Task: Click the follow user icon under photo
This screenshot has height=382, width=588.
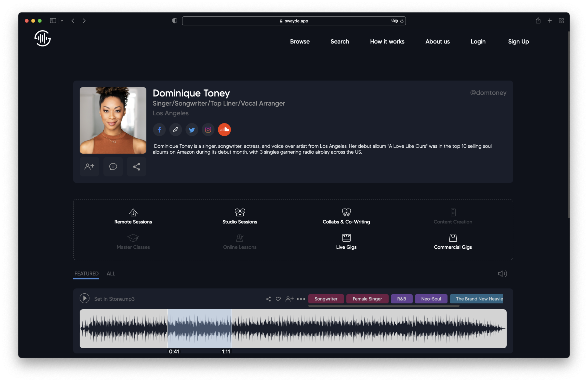Action: [89, 167]
